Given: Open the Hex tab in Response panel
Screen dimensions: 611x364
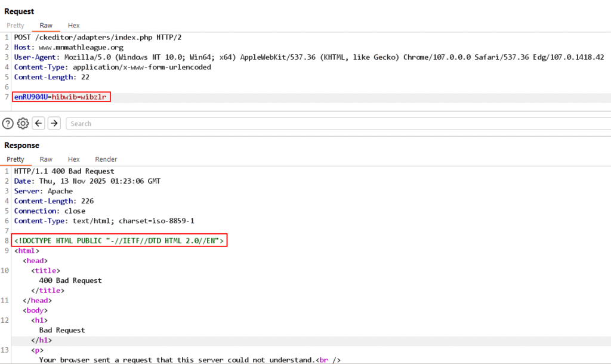Looking at the screenshot, I should (x=74, y=159).
